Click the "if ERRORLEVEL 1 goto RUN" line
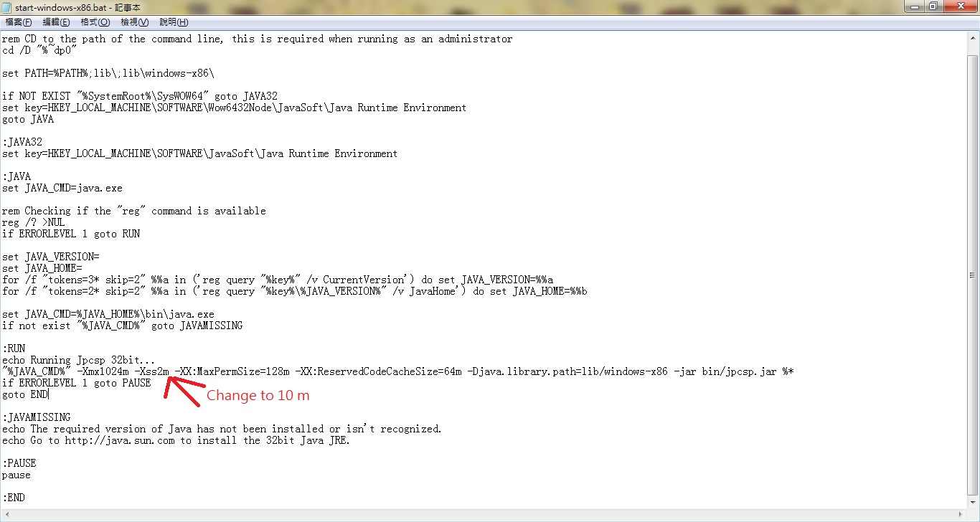This screenshot has height=522, width=980. pos(71,234)
